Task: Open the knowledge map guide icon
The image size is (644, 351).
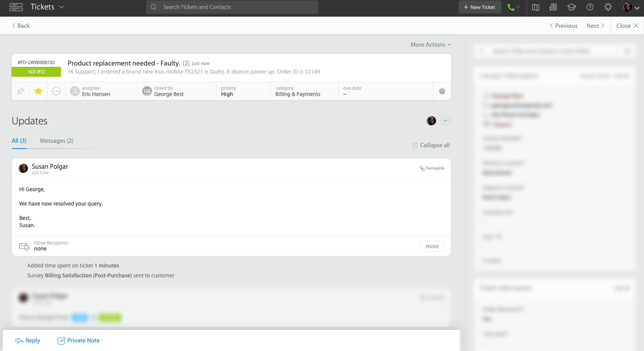Action: click(535, 7)
